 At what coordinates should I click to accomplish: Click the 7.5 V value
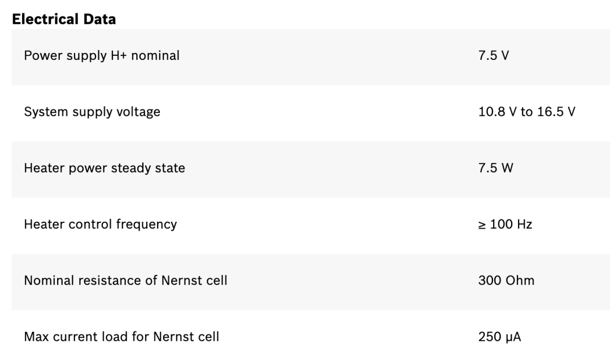click(x=494, y=56)
